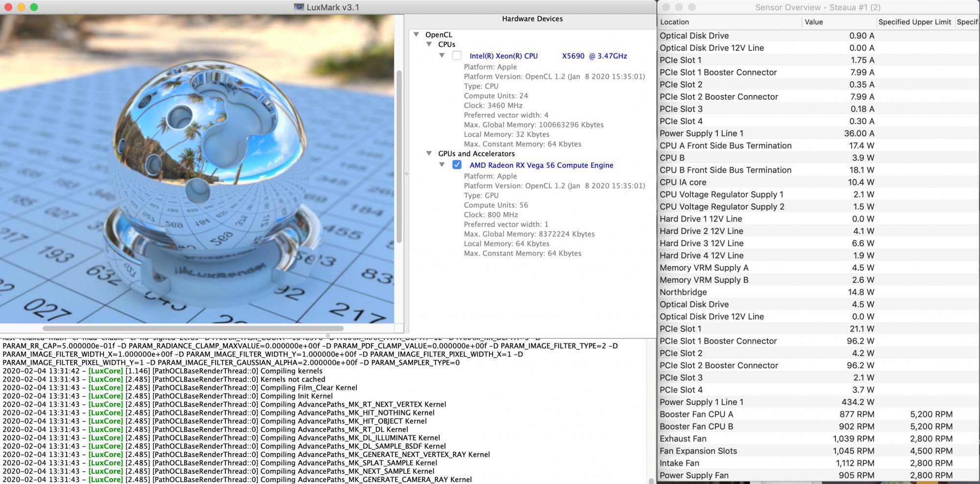Select the Exhaust Fan row
The height and width of the screenshot is (484, 980).
pyautogui.click(x=818, y=439)
